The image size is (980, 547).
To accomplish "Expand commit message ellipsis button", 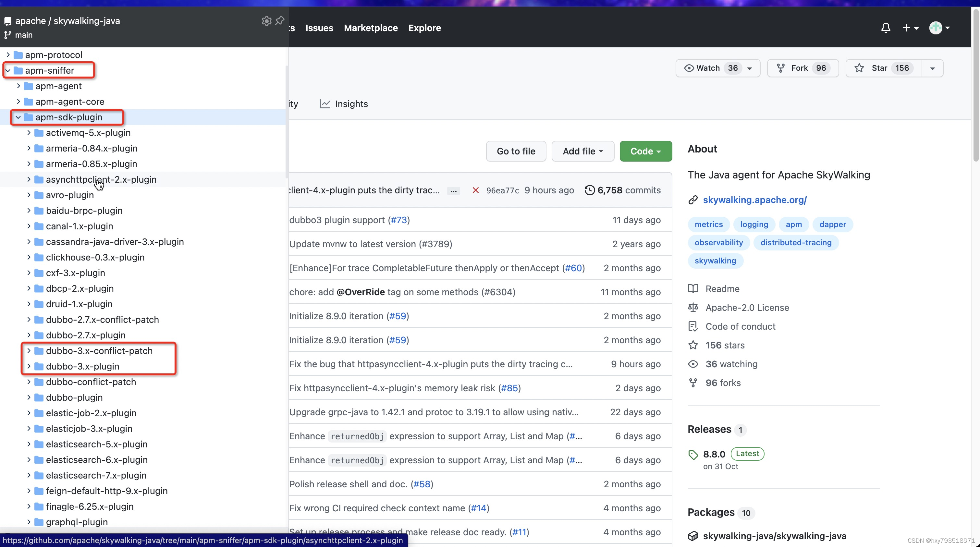I will pos(453,190).
